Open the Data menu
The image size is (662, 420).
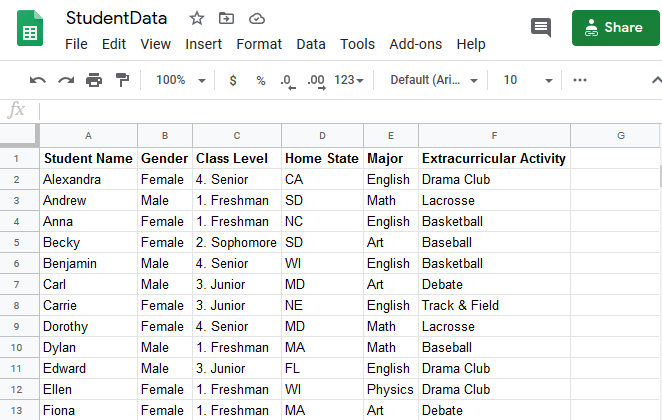coord(311,44)
